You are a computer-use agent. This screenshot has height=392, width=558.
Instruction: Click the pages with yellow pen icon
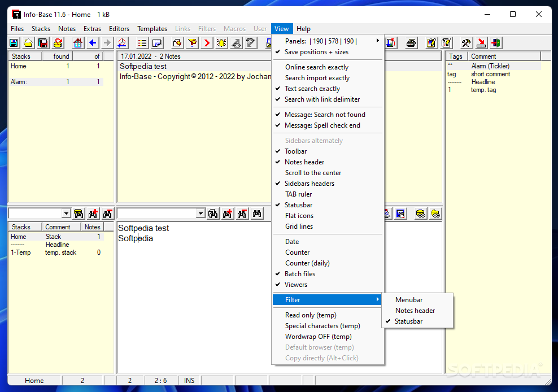tap(446, 43)
